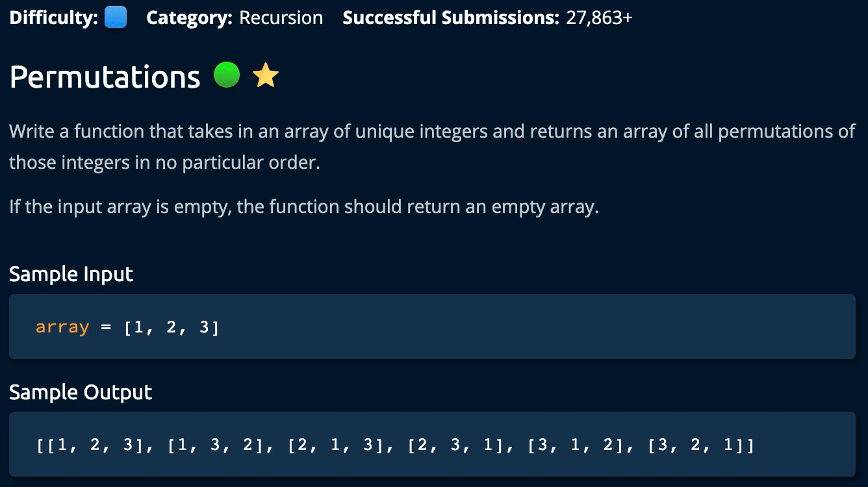The width and height of the screenshot is (868, 487).
Task: Click the 'If the input array is empty' sentence
Action: [303, 207]
